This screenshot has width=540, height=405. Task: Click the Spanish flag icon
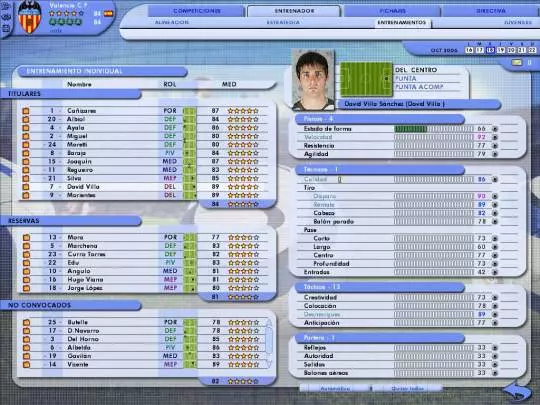(108, 14)
